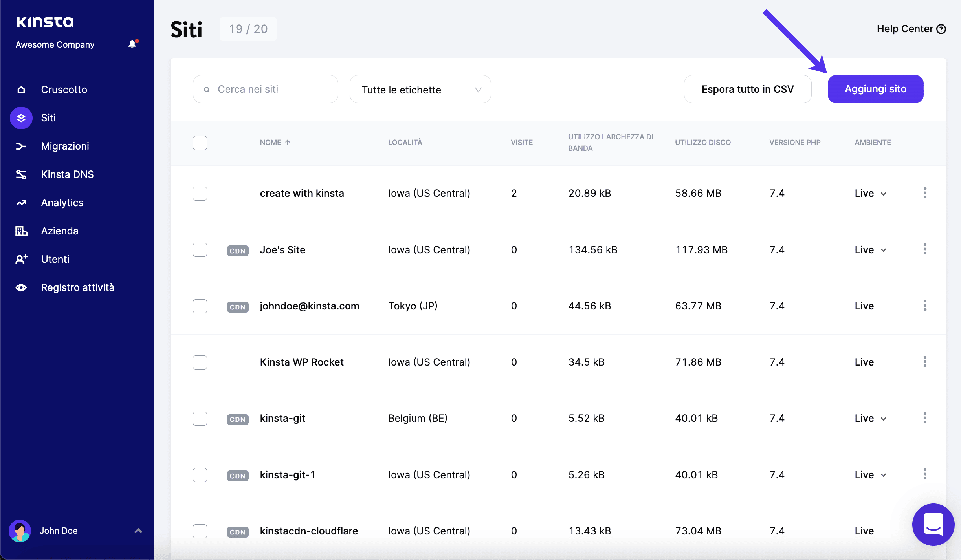Open three-dot menu for kinsta-git row

tap(925, 418)
